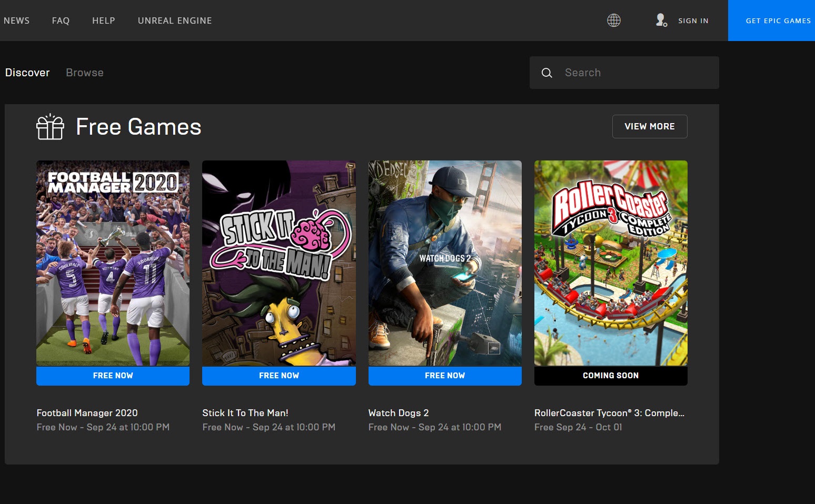This screenshot has height=504, width=815.
Task: Click Football Manager 2020's free date text
Action: [103, 427]
